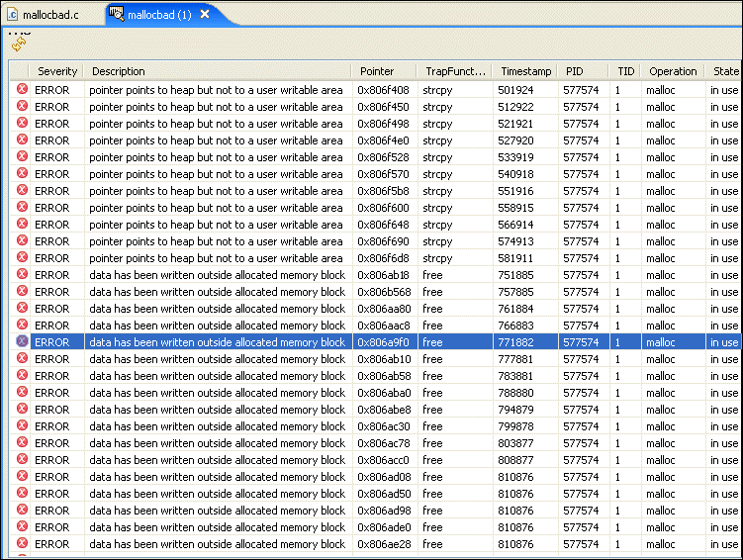
Task: Click the yellow link/sync icon above the table
Action: click(19, 45)
